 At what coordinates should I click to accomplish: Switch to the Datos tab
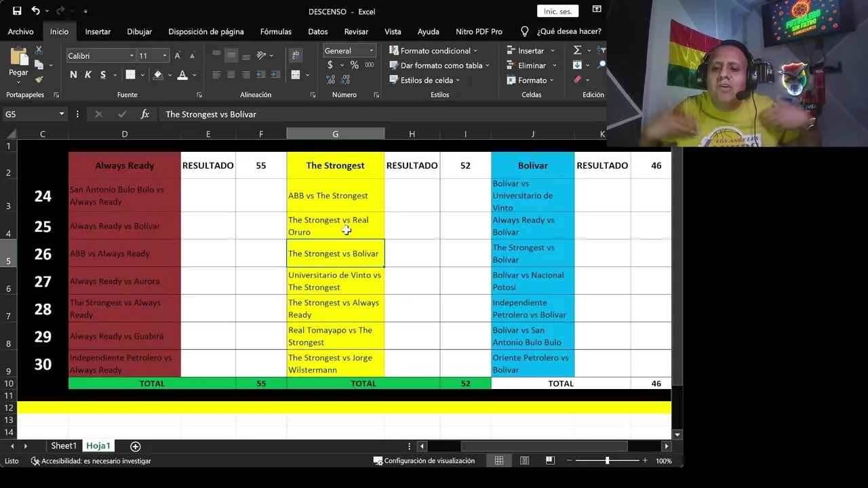pos(318,31)
